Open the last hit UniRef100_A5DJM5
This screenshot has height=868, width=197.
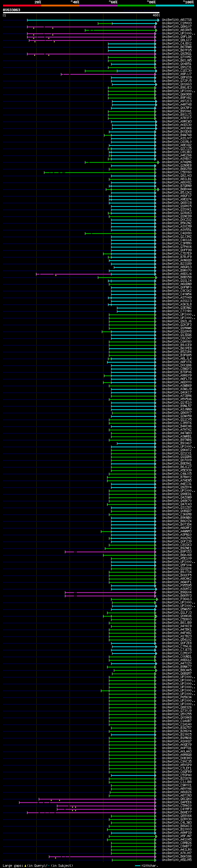[176, 860]
